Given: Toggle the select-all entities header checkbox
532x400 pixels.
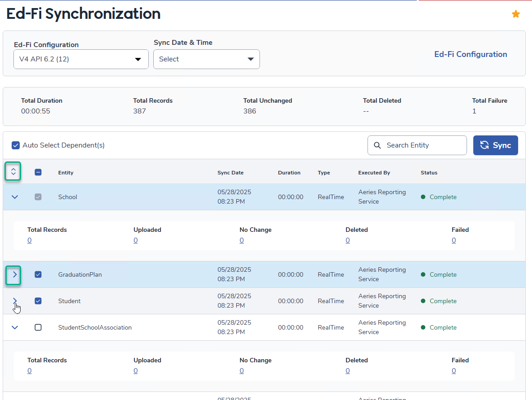Looking at the screenshot, I should (x=38, y=172).
